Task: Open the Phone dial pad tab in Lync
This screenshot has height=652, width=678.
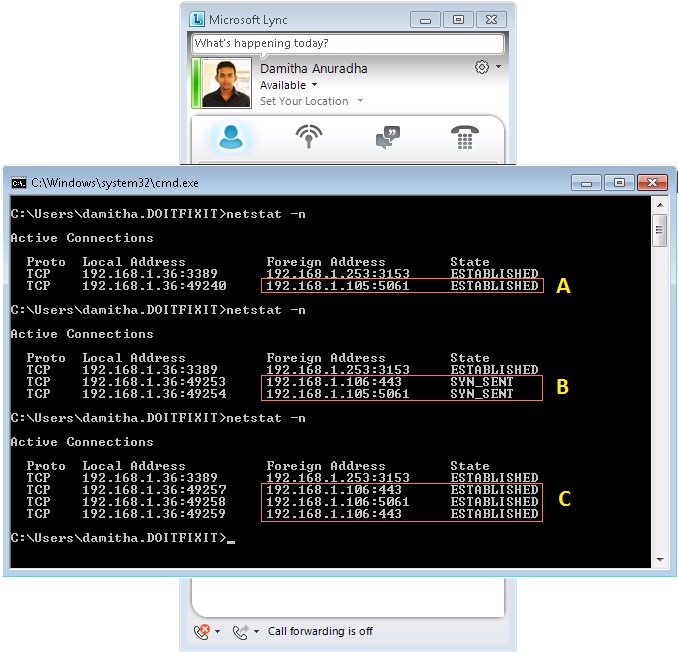Action: click(x=465, y=137)
